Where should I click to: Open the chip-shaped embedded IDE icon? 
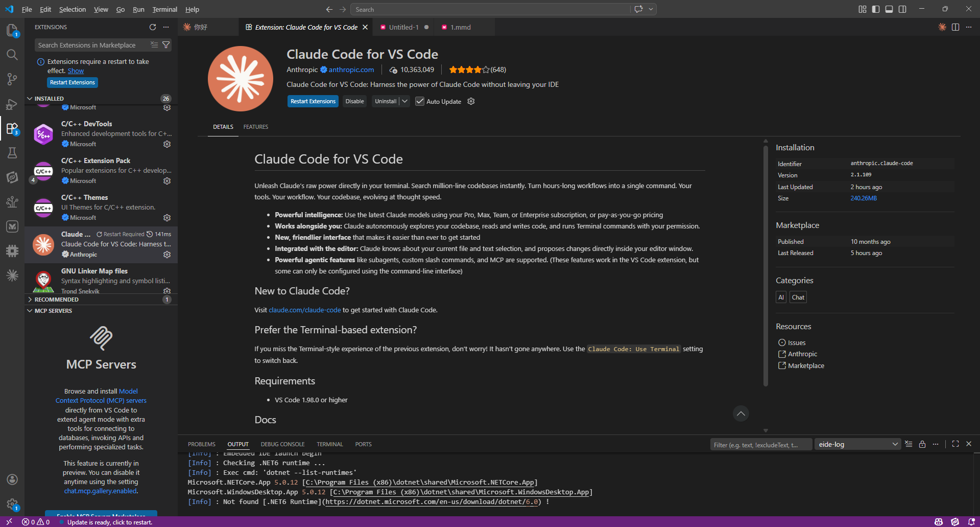pyautogui.click(x=12, y=251)
